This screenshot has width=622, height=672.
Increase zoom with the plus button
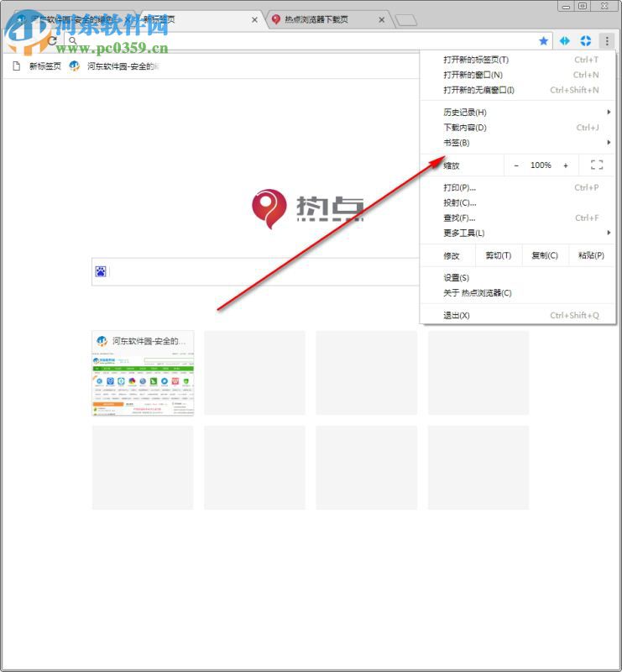click(x=566, y=165)
